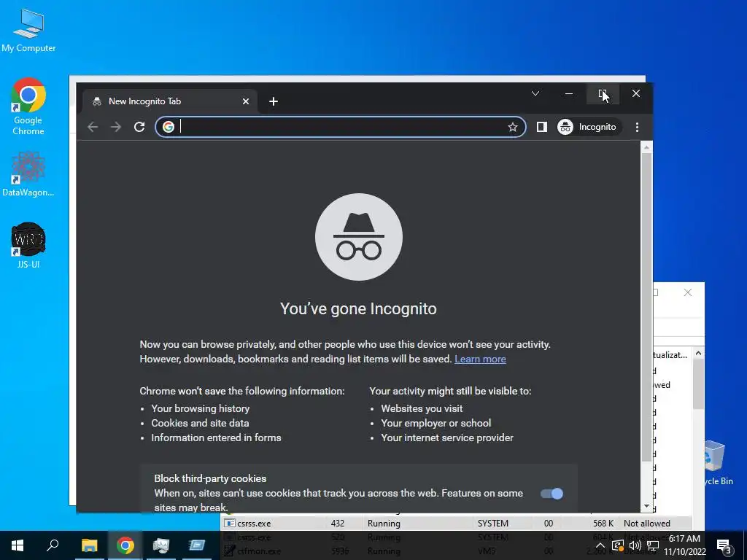Click the page scrollbar down arrow
Viewport: 747px width, 560px height.
pos(646,506)
